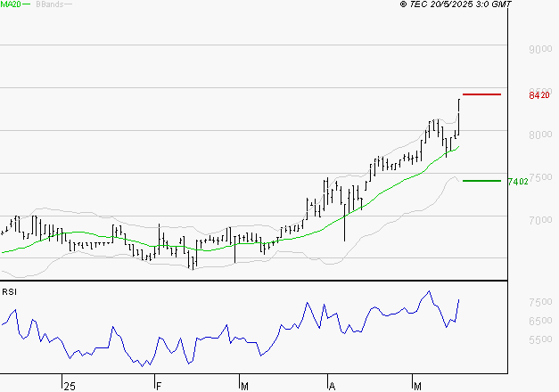Screen dimensions: 559x392
Task: Click the M May marker on time axis
Action: [417, 387]
